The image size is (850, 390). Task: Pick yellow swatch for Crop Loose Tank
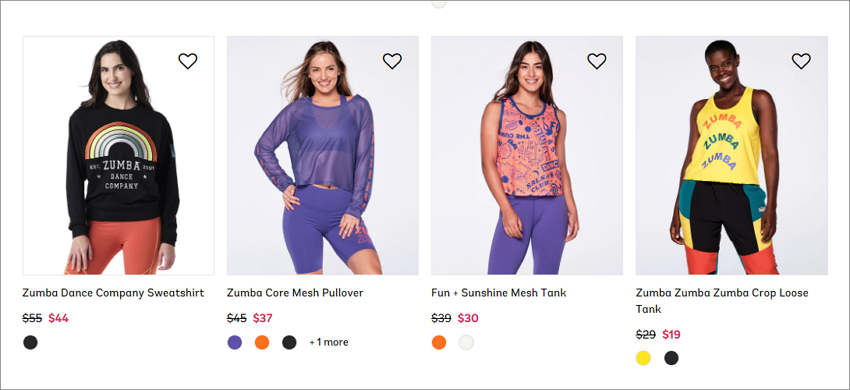[x=643, y=358]
